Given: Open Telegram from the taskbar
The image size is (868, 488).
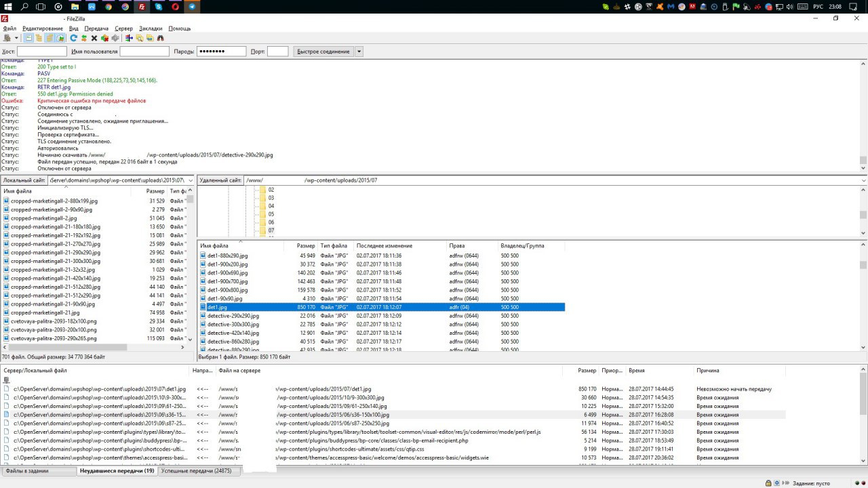Looking at the screenshot, I should pos(193,7).
